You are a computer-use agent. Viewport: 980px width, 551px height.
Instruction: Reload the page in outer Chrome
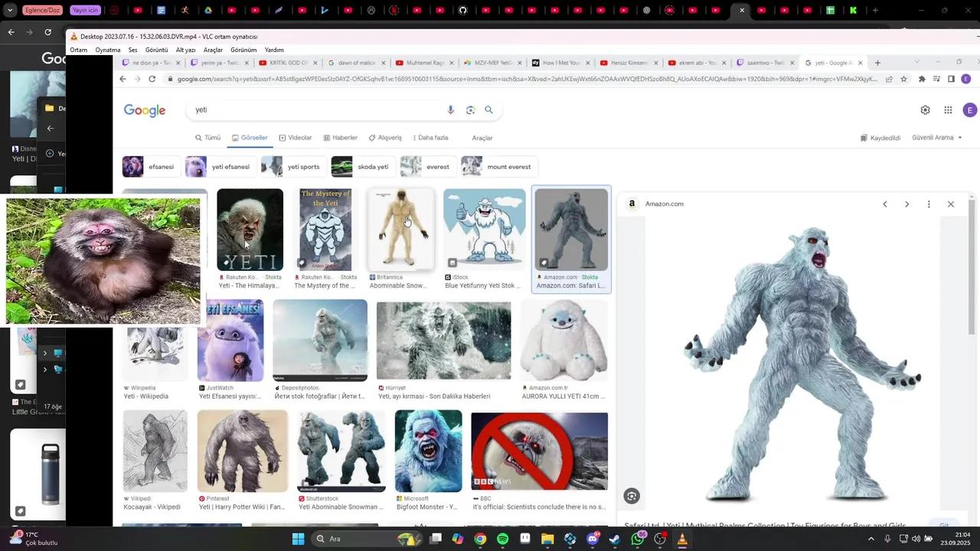(x=47, y=32)
